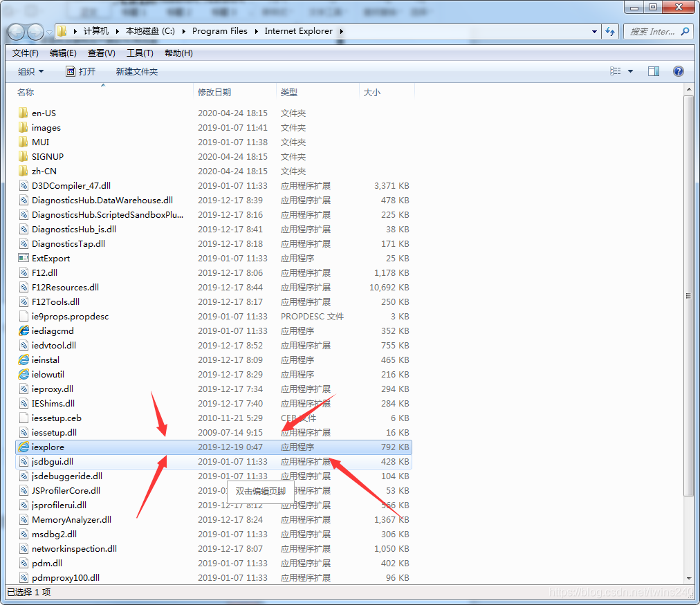The width and height of the screenshot is (700, 605).
Task: Expand the arrow after 计算机 in the address bar
Action: click(x=117, y=31)
